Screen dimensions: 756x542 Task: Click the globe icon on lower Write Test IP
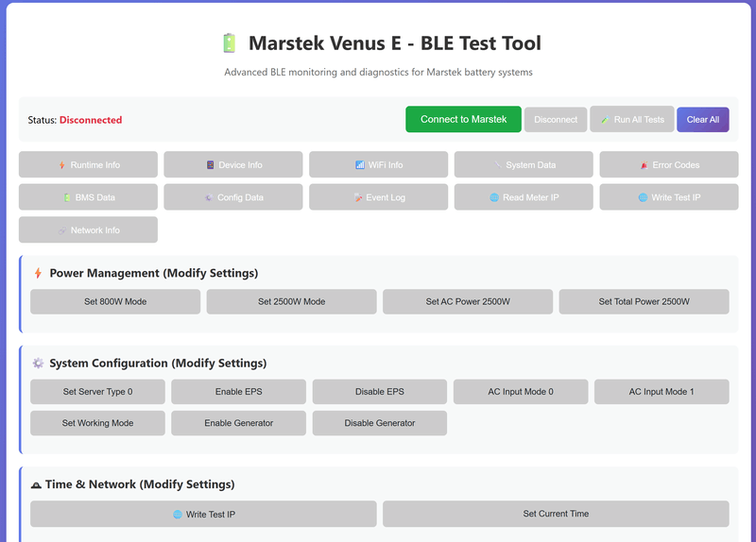(x=178, y=515)
